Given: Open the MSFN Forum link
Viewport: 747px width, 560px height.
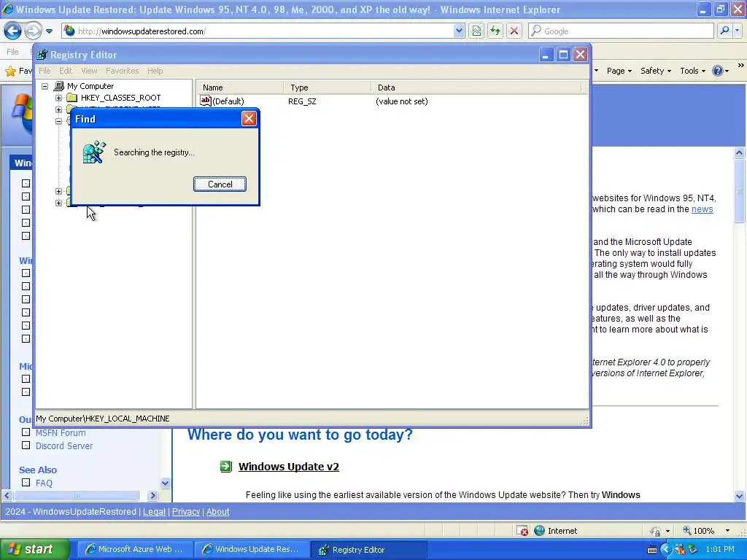Looking at the screenshot, I should tap(61, 433).
